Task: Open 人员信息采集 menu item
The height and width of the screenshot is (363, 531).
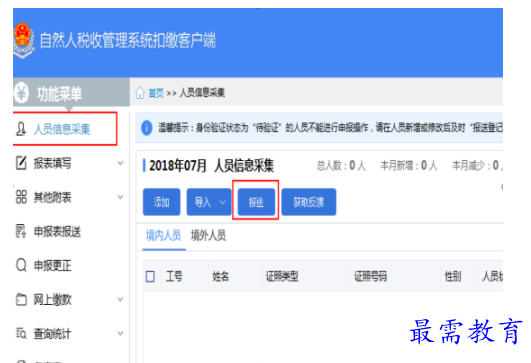Action: 65,129
